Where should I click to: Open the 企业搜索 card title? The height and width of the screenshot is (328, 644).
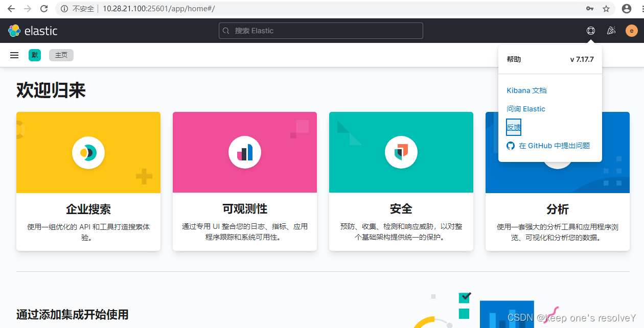point(88,209)
